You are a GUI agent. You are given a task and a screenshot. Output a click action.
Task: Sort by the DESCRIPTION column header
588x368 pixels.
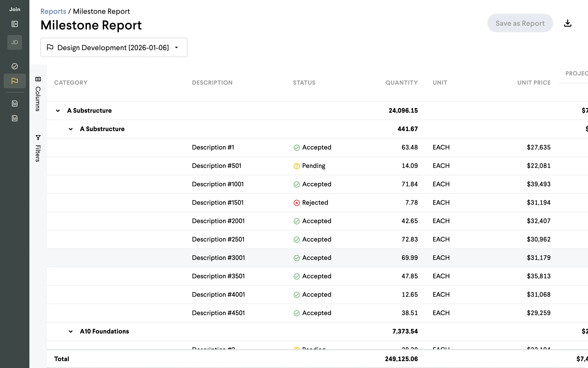tap(212, 82)
